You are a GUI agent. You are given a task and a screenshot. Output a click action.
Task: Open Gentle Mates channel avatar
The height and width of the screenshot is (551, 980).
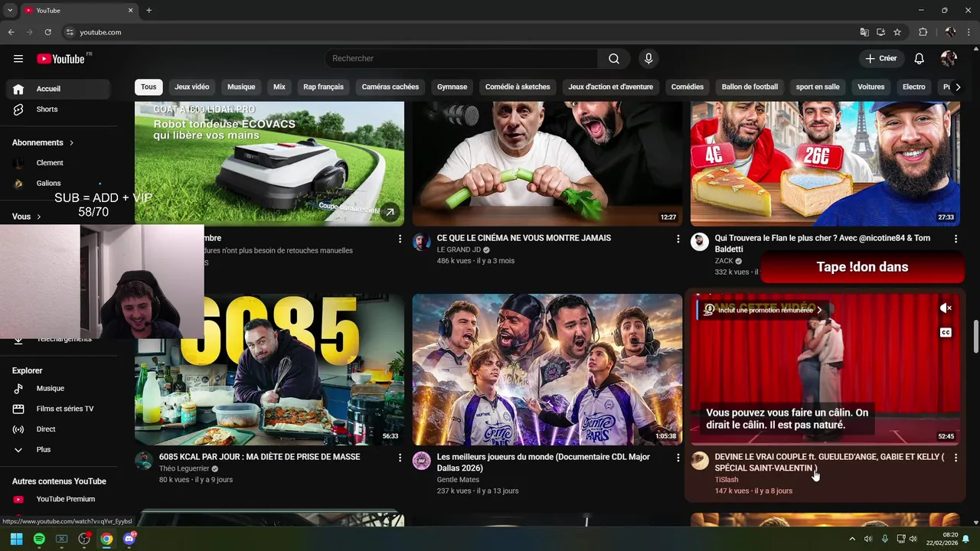pos(422,461)
